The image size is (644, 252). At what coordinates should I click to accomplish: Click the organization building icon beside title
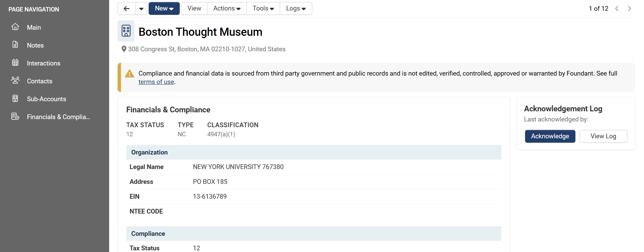[x=126, y=31]
